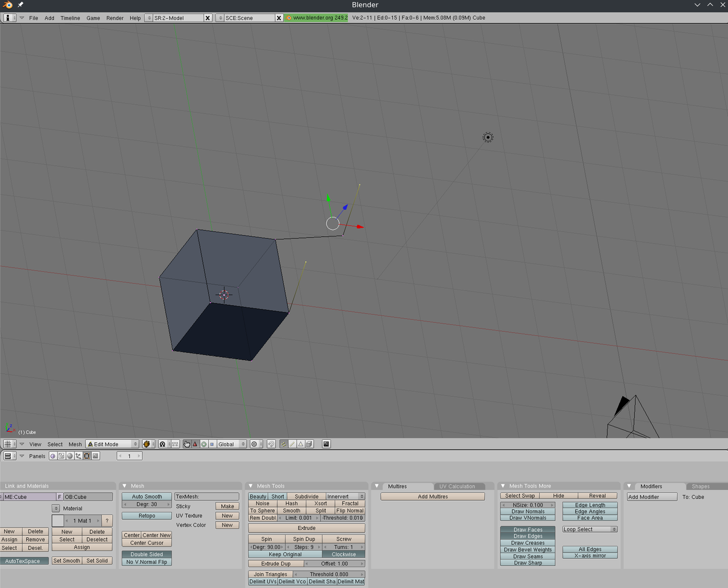
Task: Enable Double Sided in Link and Materials panel
Action: 146,554
